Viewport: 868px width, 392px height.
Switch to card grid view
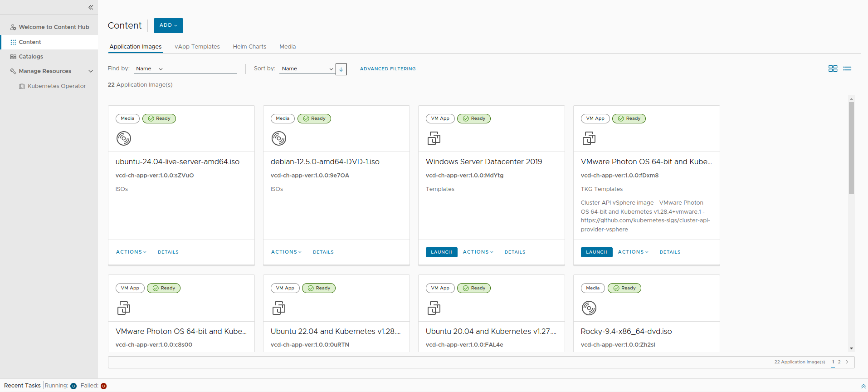[833, 69]
